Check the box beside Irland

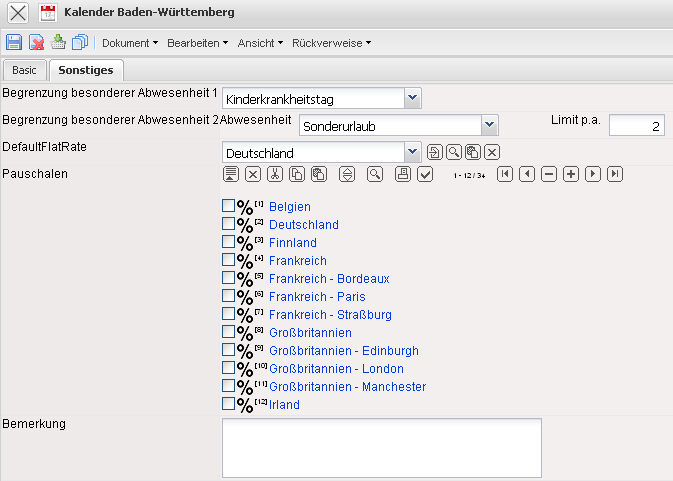[228, 404]
